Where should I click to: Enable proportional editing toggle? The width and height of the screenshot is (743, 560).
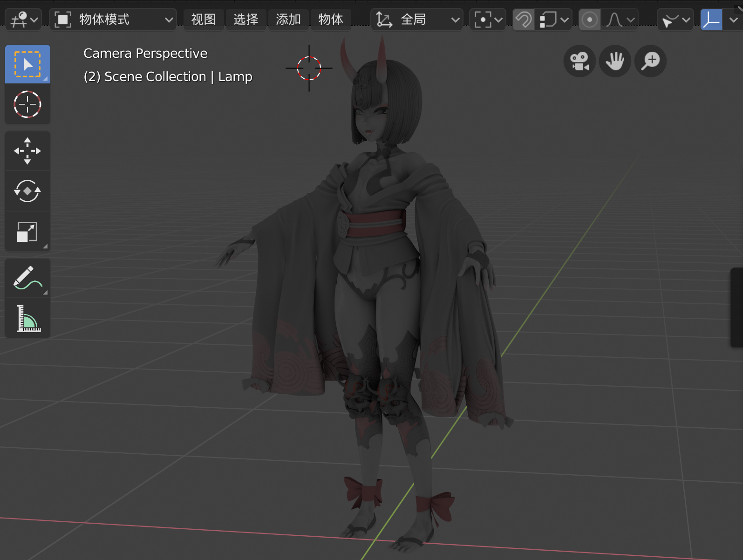pos(589,20)
